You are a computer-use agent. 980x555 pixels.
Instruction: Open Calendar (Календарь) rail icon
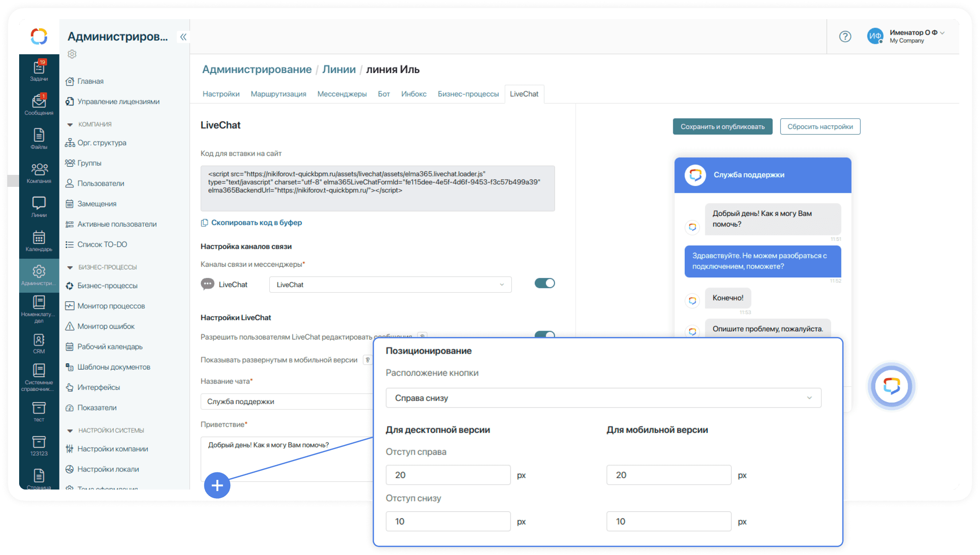pyautogui.click(x=39, y=241)
